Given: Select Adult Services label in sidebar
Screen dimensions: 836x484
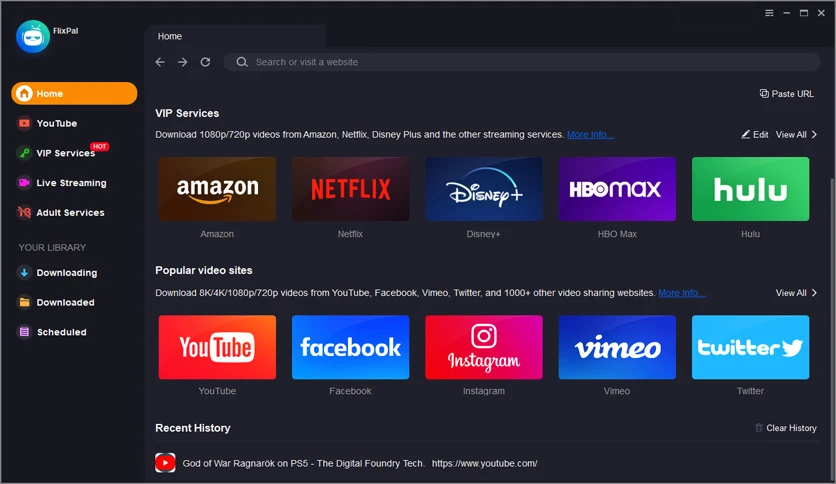Looking at the screenshot, I should (70, 212).
